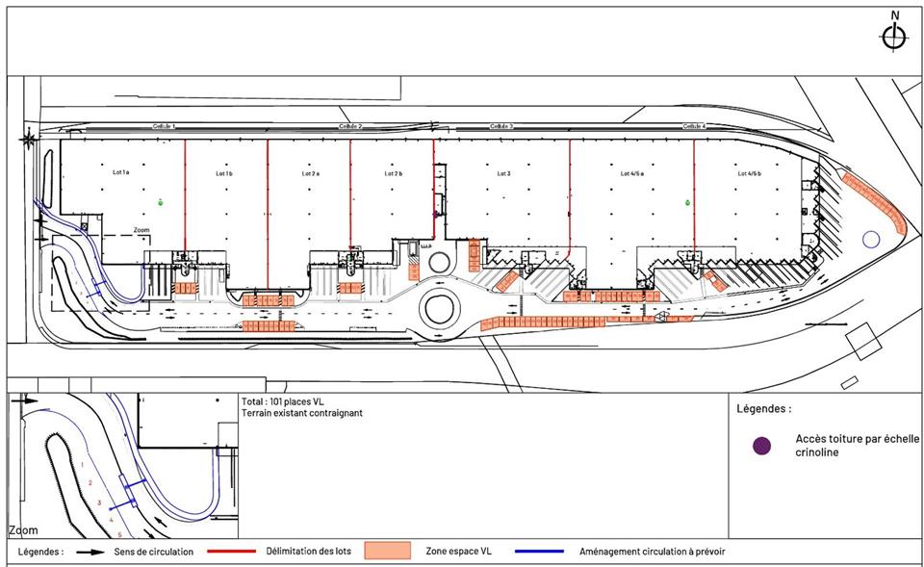Select the "Lot 4/5 b" label

pyautogui.click(x=750, y=174)
